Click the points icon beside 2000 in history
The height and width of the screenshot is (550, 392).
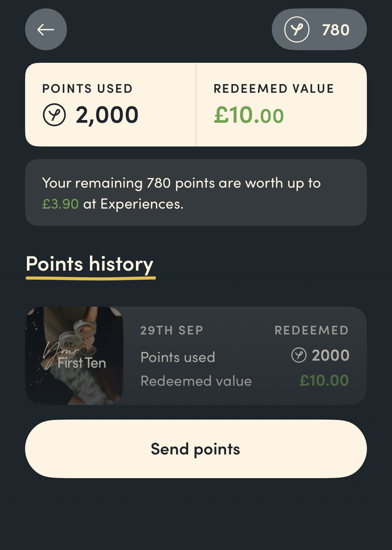(x=299, y=355)
